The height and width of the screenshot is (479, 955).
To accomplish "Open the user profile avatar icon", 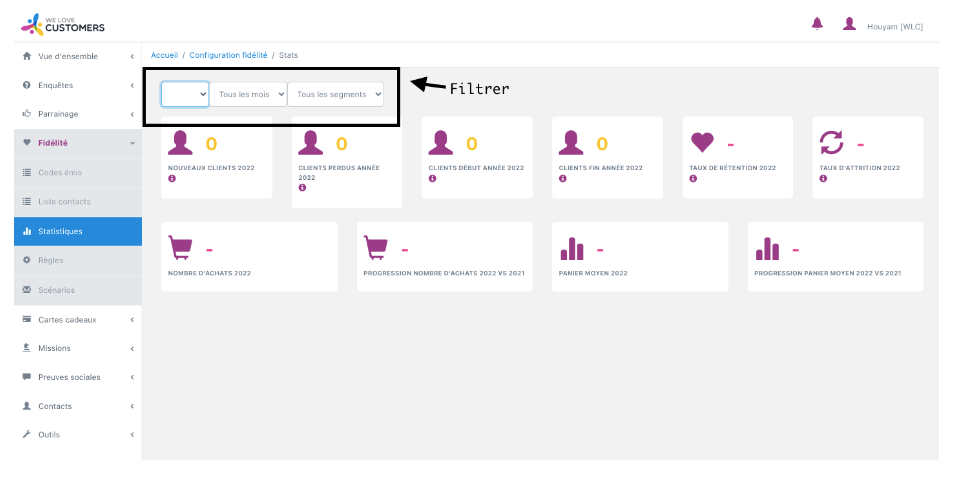I will 849,24.
